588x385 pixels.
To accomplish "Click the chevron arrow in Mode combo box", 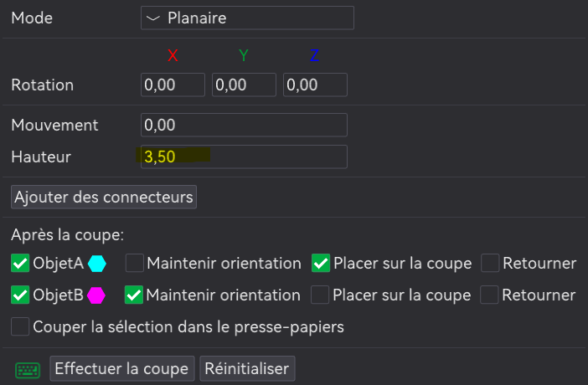I will (153, 18).
